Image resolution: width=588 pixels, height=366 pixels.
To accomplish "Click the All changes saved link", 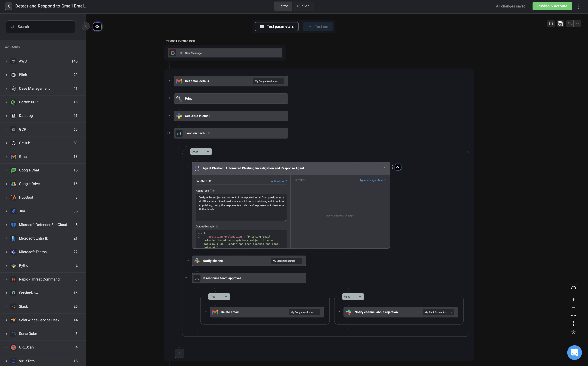I will 511,6.
